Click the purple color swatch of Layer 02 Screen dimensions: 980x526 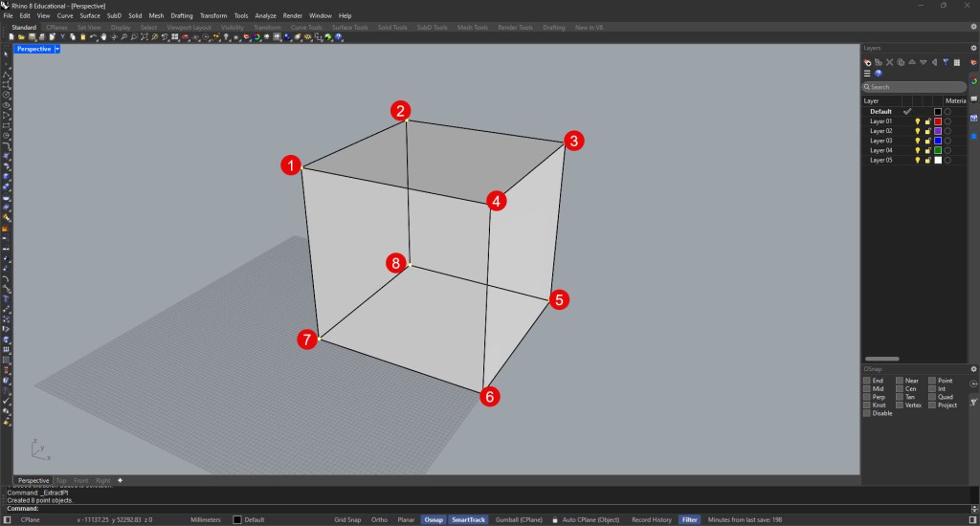click(938, 131)
